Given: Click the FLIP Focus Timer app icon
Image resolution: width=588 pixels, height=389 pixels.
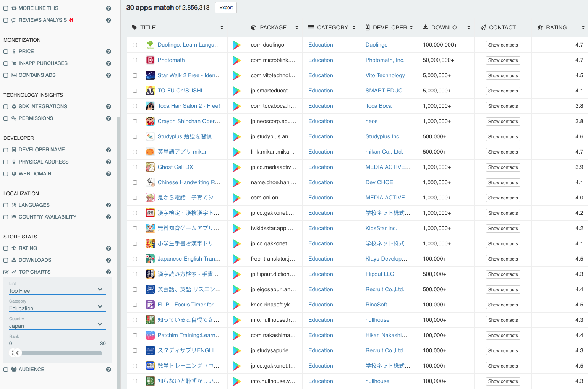Looking at the screenshot, I should click(150, 305).
